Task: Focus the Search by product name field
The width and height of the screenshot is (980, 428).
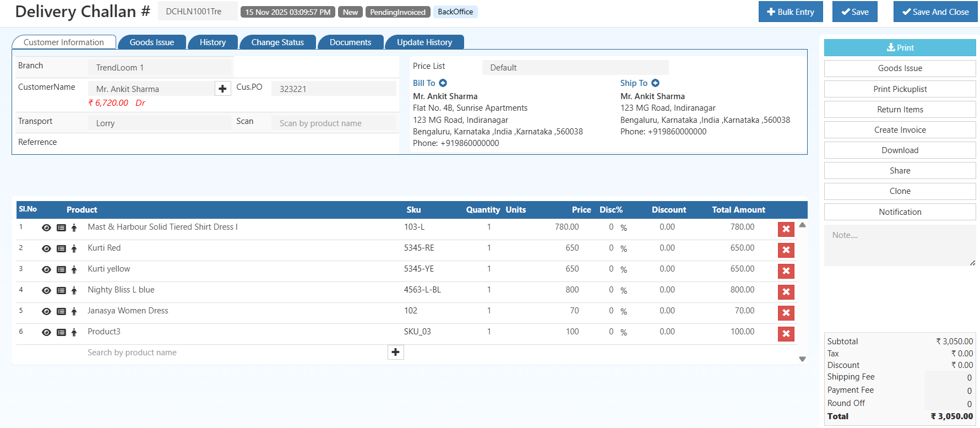Action: tap(236, 353)
